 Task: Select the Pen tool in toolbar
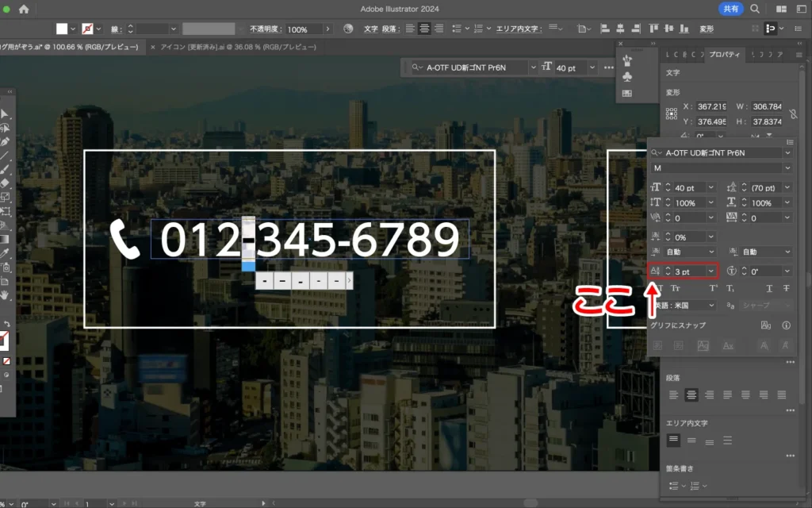coord(5,141)
